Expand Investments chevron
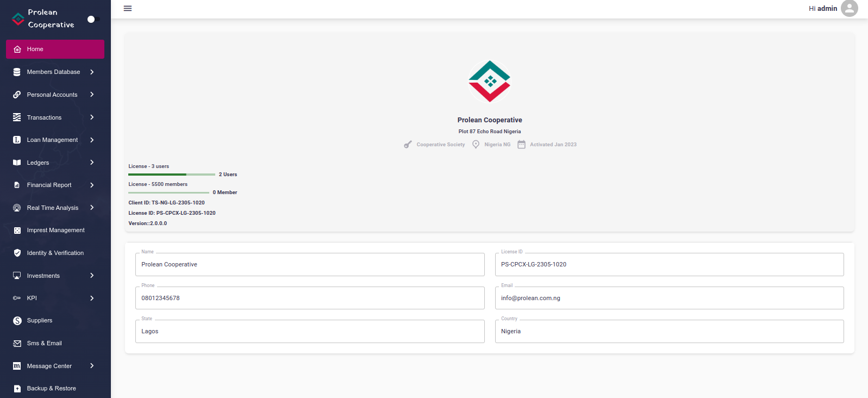The image size is (868, 398). click(92, 276)
